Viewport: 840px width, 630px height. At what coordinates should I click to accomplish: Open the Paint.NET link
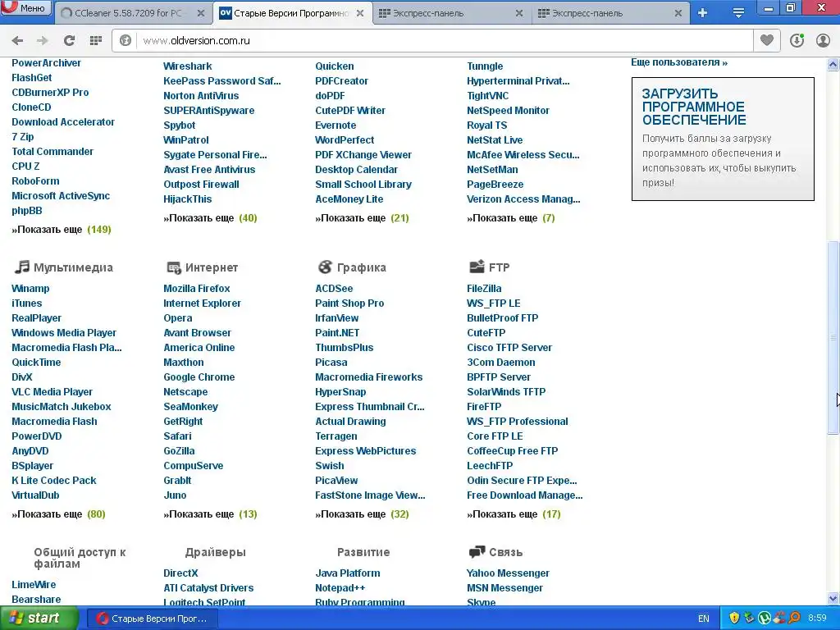pyautogui.click(x=337, y=333)
